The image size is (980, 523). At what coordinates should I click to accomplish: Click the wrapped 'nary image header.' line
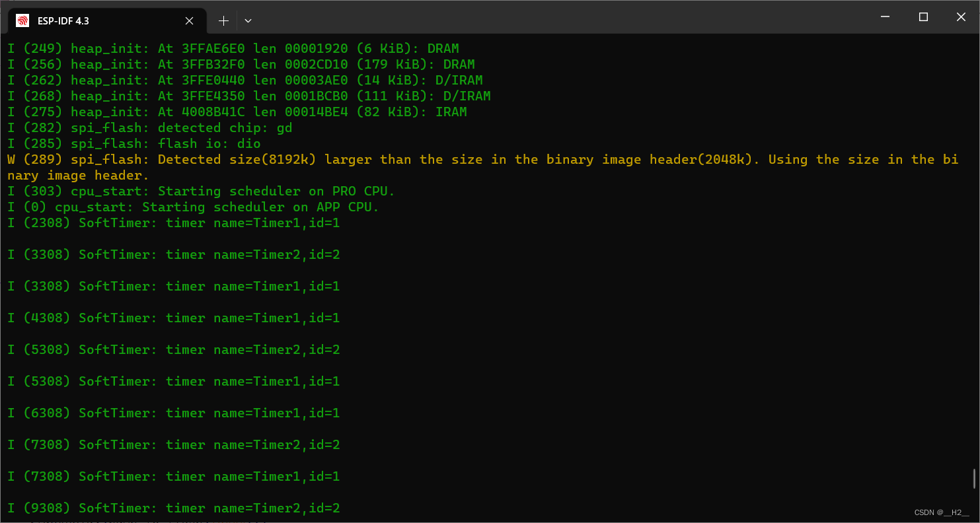[x=78, y=175]
